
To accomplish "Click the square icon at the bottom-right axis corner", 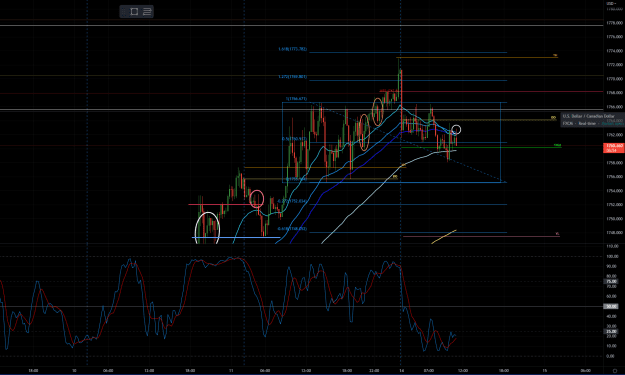I will click(615, 371).
